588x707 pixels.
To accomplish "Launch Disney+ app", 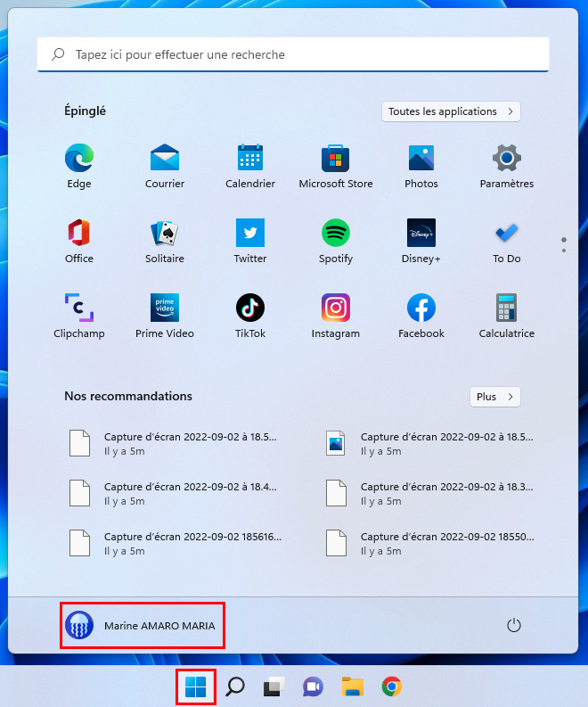I will pyautogui.click(x=421, y=241).
